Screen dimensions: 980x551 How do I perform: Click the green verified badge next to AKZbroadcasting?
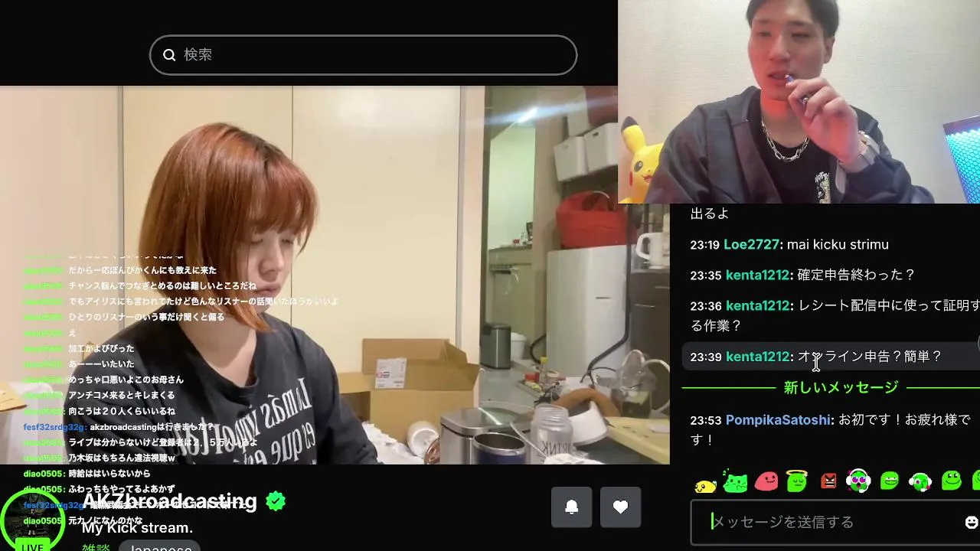[275, 502]
